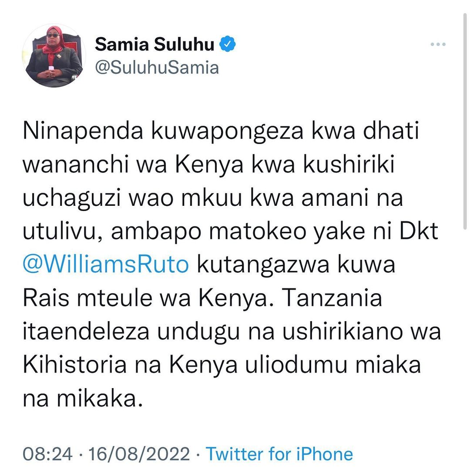This screenshot has width=470, height=476.
Task: Click the word kutangazwa after the mention
Action: point(263,265)
